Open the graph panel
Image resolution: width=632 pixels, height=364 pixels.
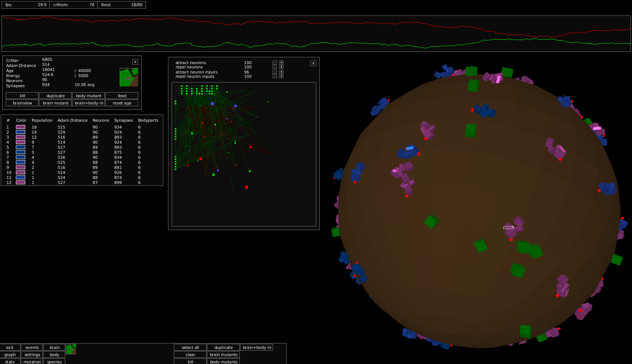(10, 355)
